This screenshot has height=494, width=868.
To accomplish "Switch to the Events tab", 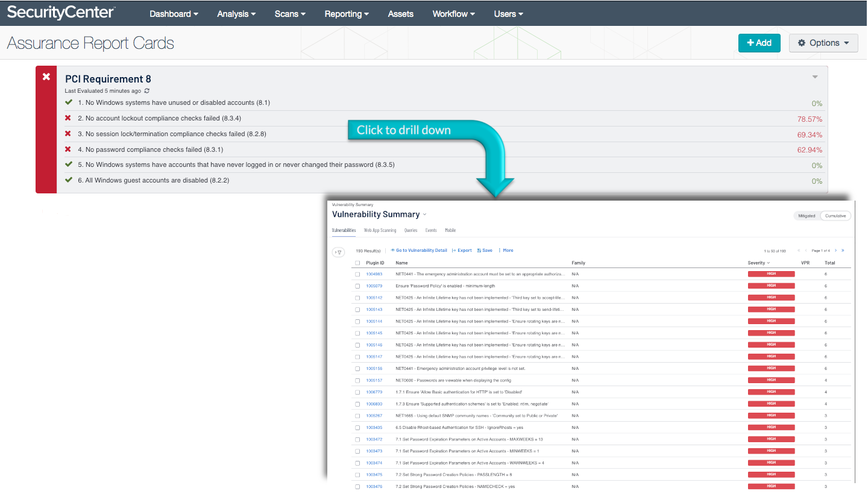I will click(x=431, y=231).
